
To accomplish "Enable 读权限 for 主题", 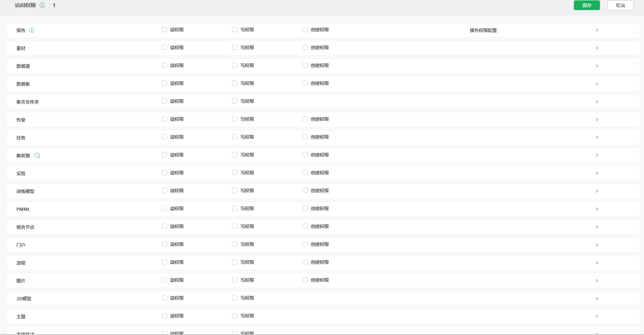I will coord(165,316).
